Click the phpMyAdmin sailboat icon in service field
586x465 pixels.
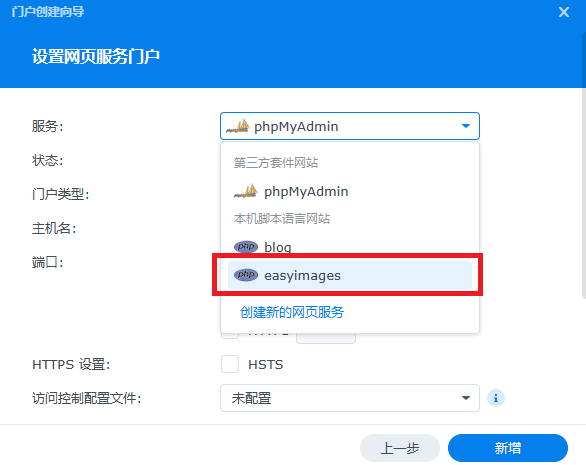click(238, 126)
